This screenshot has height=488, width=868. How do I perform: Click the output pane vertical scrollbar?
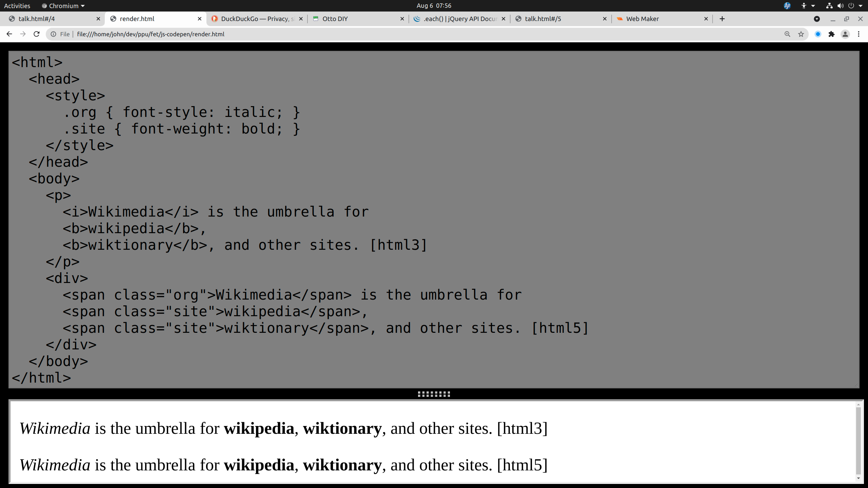858,441
